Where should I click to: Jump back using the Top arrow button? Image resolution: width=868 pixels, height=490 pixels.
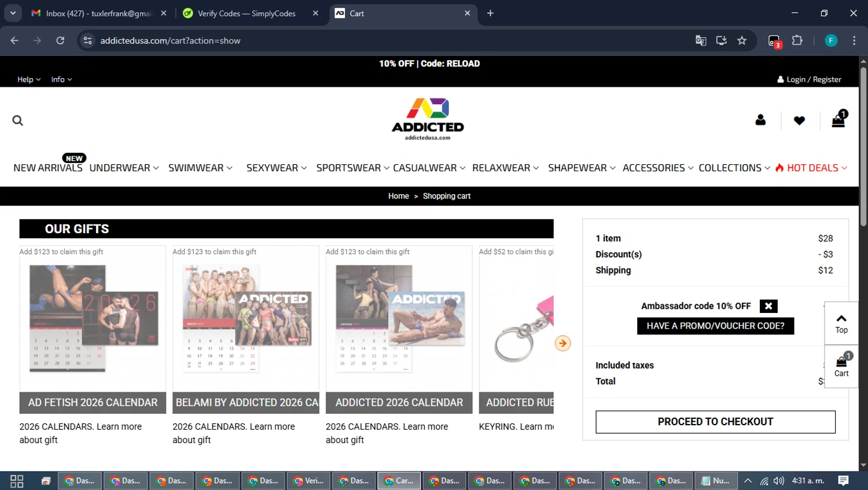[x=841, y=323]
